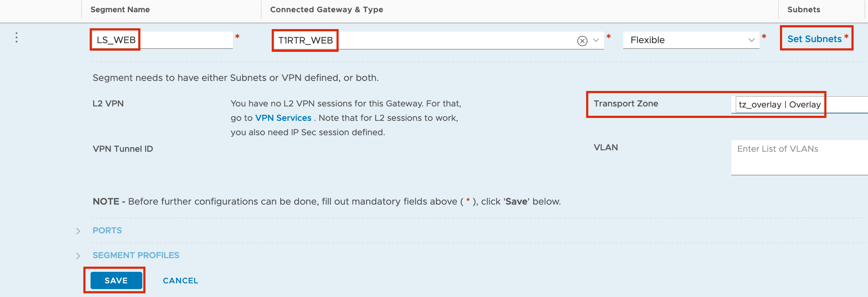The image size is (868, 297).
Task: Open the connected gateway dropdown arrow
Action: pos(596,40)
